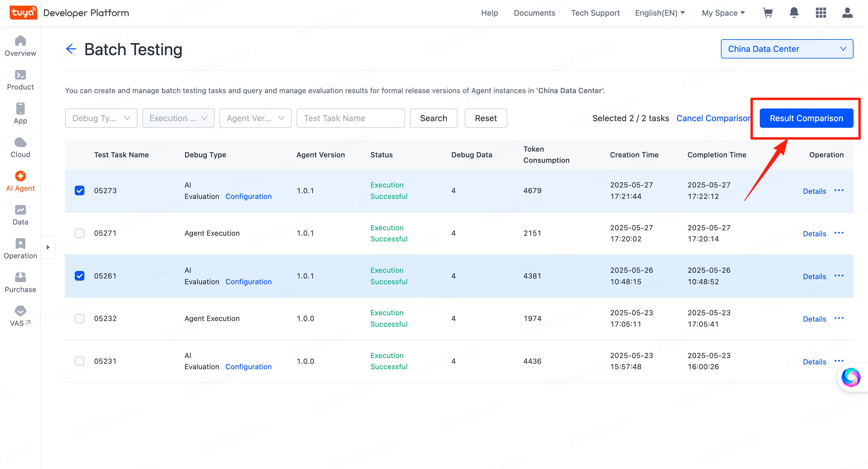Open the Help menu item
This screenshot has width=868, height=469.
(489, 13)
